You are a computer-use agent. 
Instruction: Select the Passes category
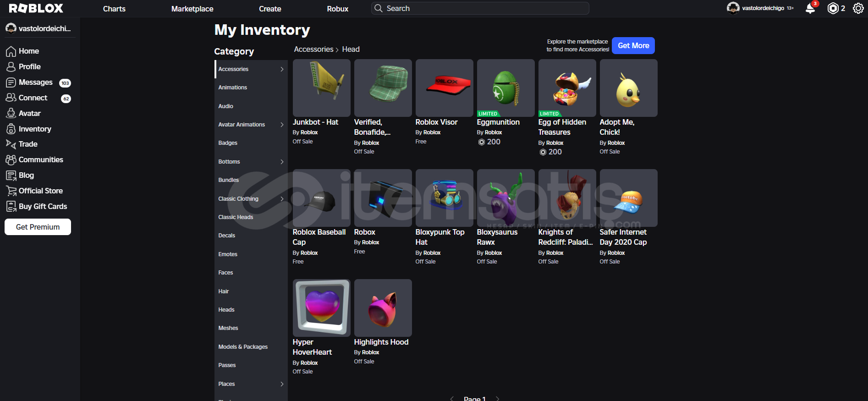coord(251,365)
